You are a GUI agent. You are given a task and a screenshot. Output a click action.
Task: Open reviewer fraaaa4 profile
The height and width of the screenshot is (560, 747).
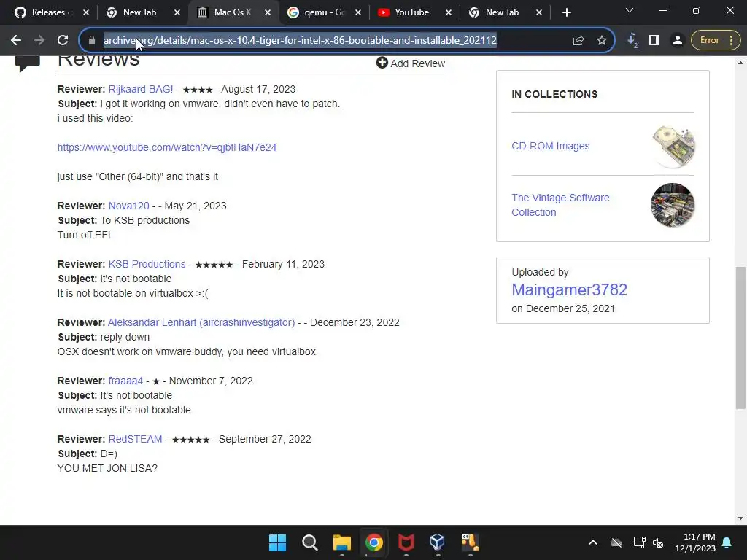click(x=125, y=381)
